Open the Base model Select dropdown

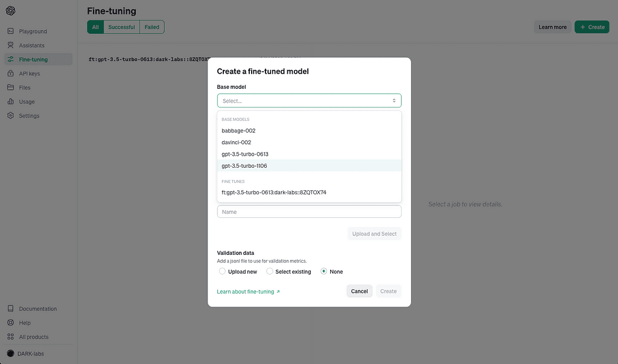coord(309,101)
